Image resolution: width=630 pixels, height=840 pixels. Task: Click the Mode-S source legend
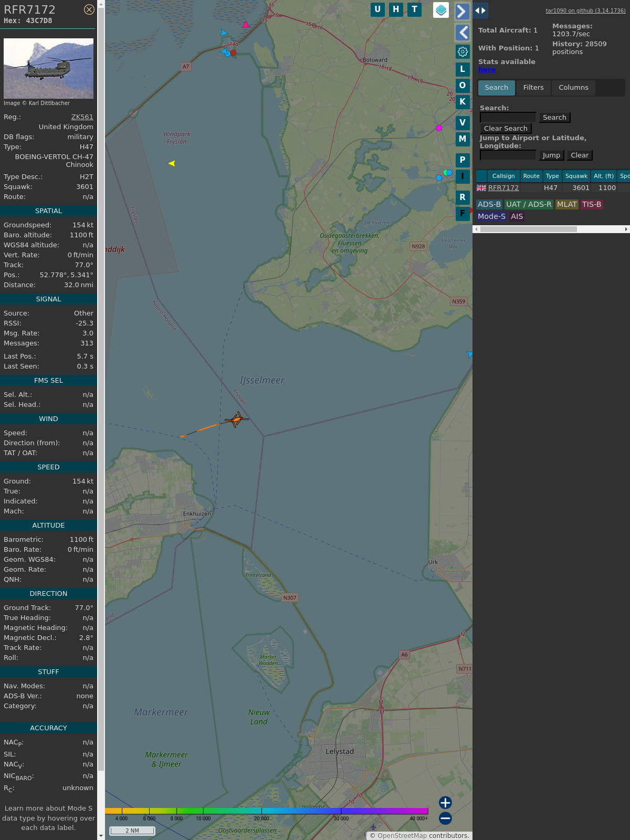pos(491,216)
